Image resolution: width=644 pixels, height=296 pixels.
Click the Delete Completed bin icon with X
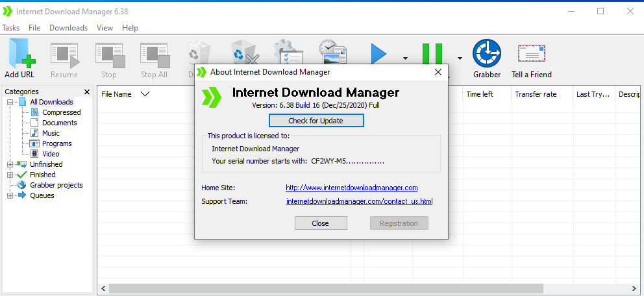coord(245,52)
